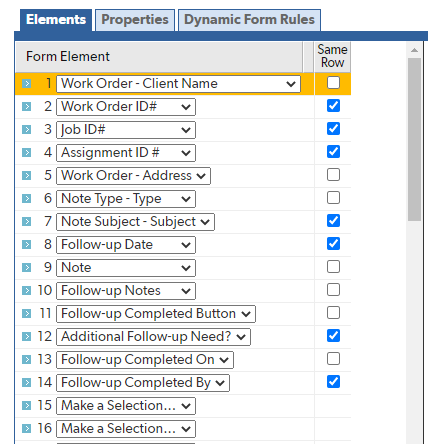Enable Same Row for Note Type - Type
The height and width of the screenshot is (444, 428).
[333, 198]
